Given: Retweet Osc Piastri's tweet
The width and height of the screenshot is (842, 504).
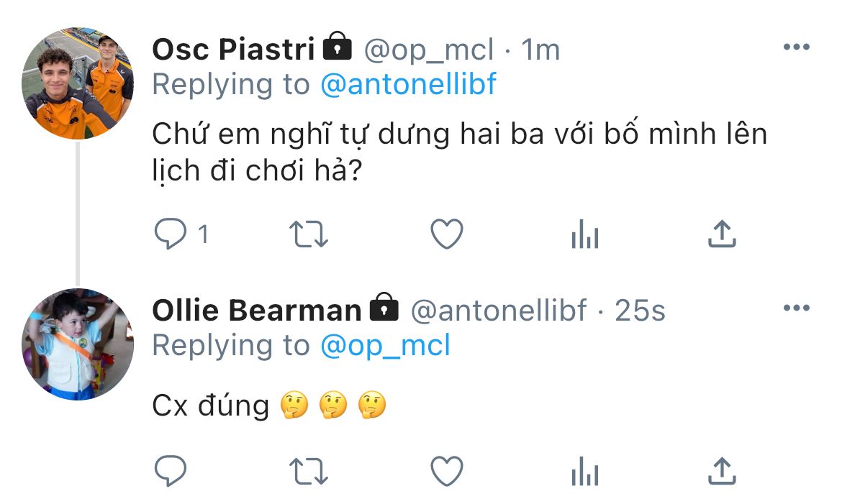Looking at the screenshot, I should click(308, 234).
